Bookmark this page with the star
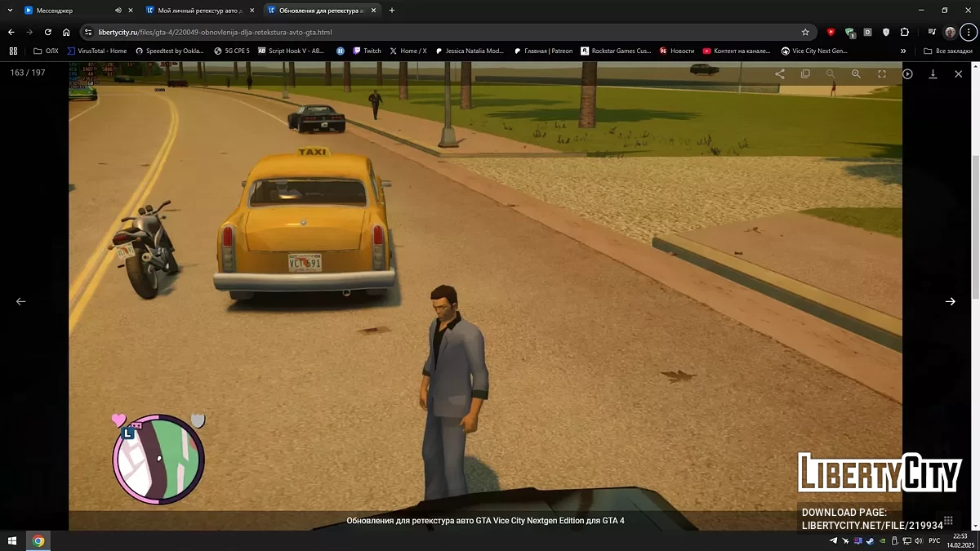This screenshot has width=980, height=551. point(805,32)
